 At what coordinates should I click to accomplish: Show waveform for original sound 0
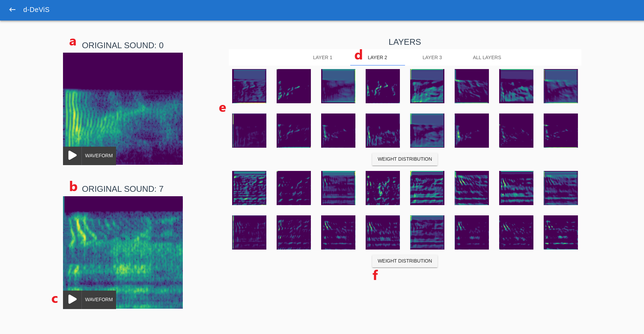pos(99,156)
